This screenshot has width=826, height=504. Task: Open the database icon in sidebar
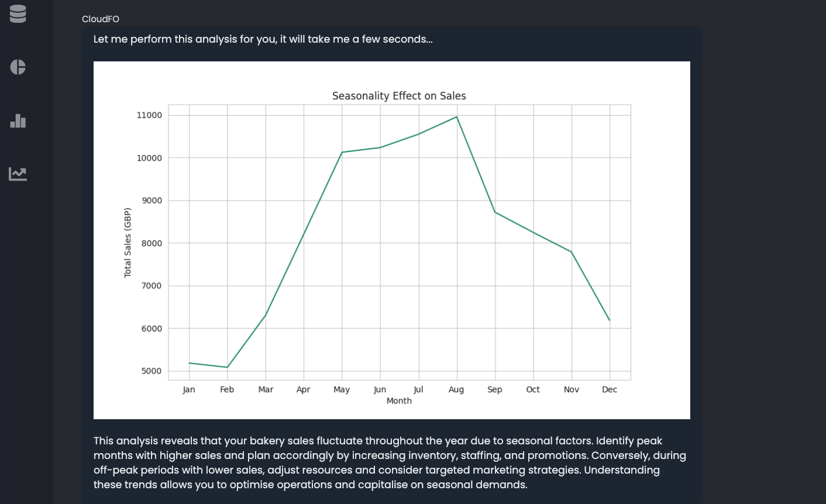(18, 14)
